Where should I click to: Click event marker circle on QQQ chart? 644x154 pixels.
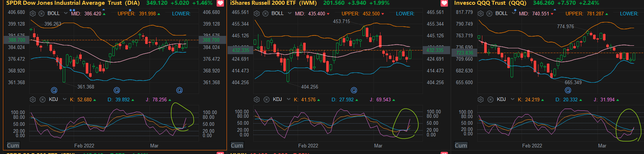568,90
